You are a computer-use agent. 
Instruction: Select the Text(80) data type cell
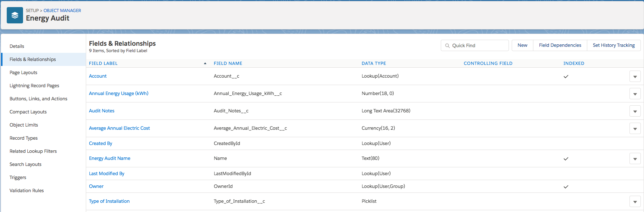coord(371,158)
